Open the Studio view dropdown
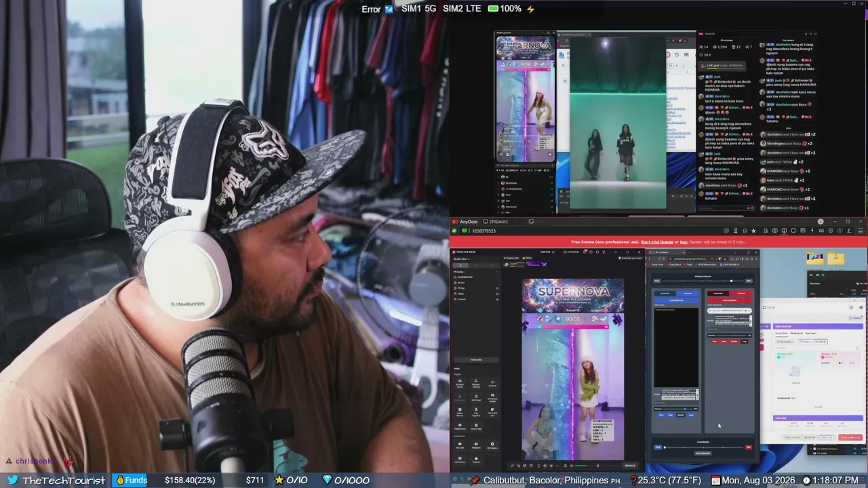This screenshot has width=868, height=488. point(462,259)
